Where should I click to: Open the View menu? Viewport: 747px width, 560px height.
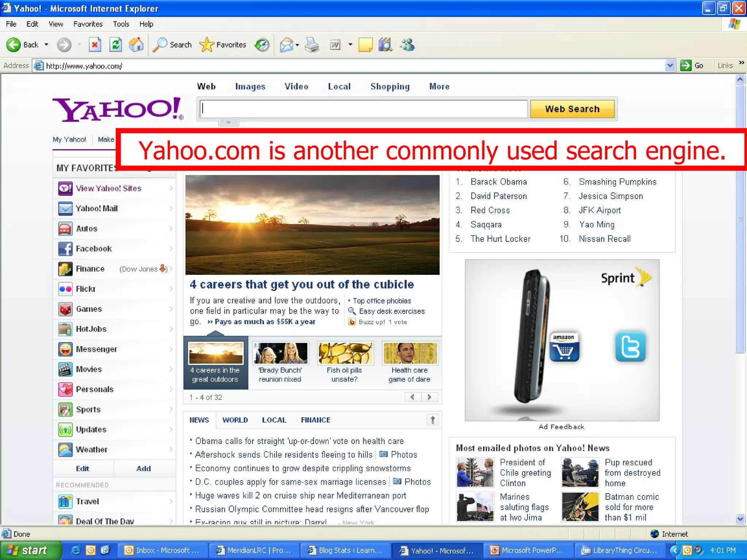click(x=56, y=24)
